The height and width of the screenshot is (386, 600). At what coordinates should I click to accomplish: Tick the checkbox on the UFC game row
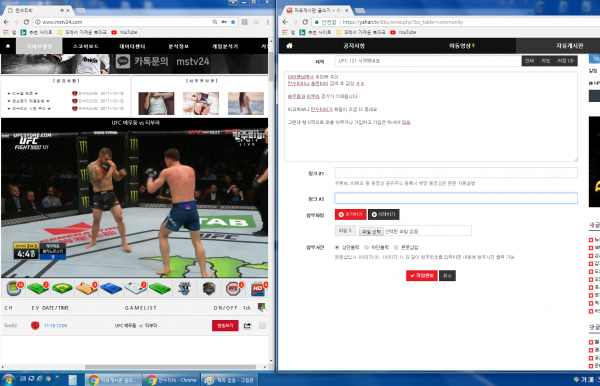[x=262, y=326]
